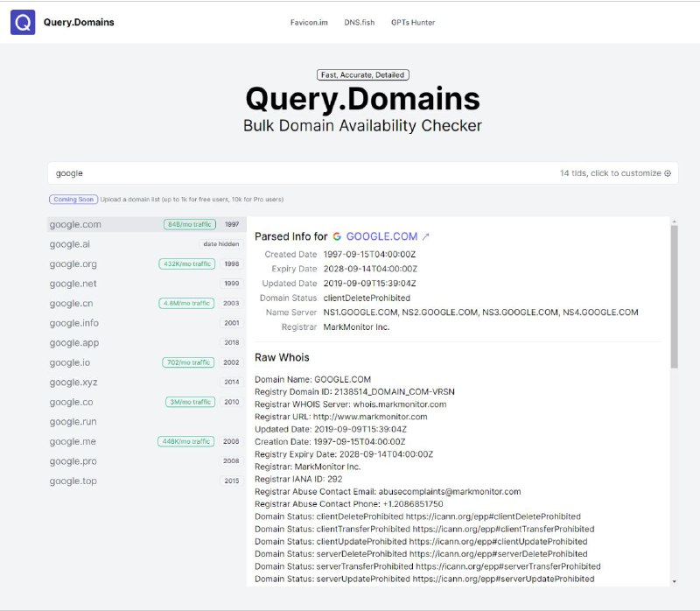Click the Whois panel vertical scrollbar thumb
Image resolution: width=700 pixels, height=611 pixels.
[x=674, y=297]
